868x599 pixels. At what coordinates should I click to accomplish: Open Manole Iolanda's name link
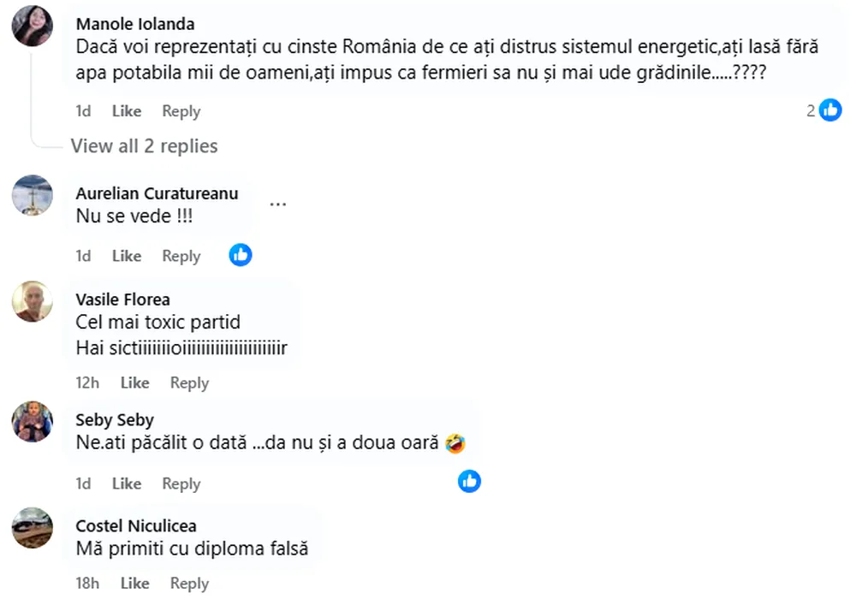134,24
